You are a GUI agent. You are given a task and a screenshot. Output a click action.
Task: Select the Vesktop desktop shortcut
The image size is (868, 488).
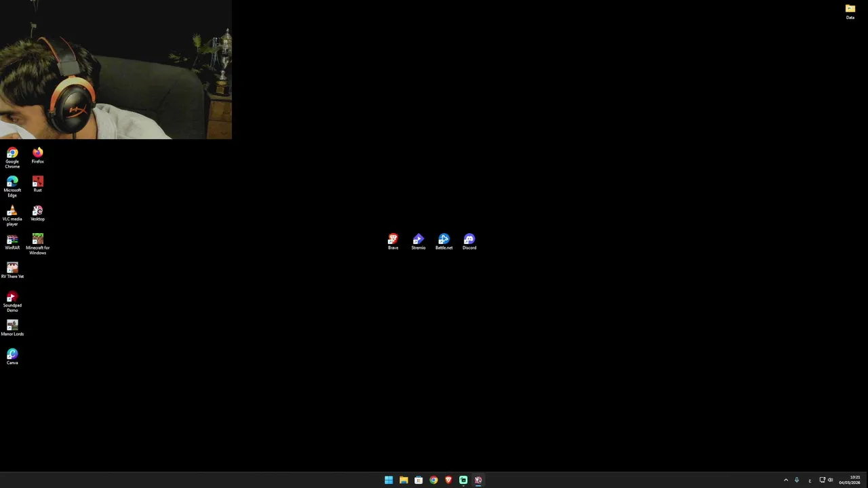[x=37, y=213]
